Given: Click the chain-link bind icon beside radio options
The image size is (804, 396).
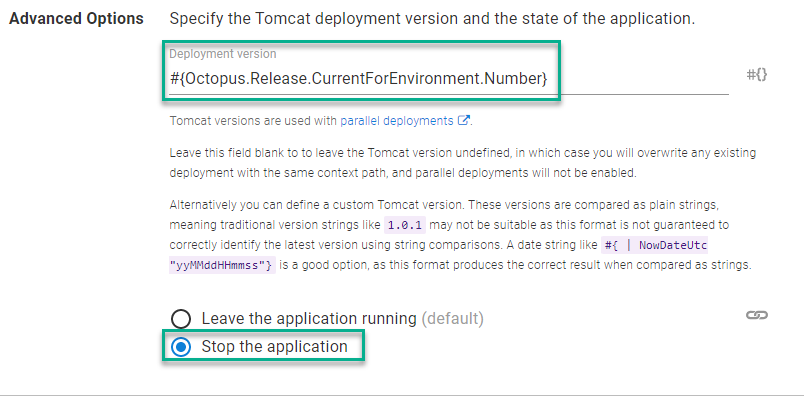Looking at the screenshot, I should pos(756,315).
